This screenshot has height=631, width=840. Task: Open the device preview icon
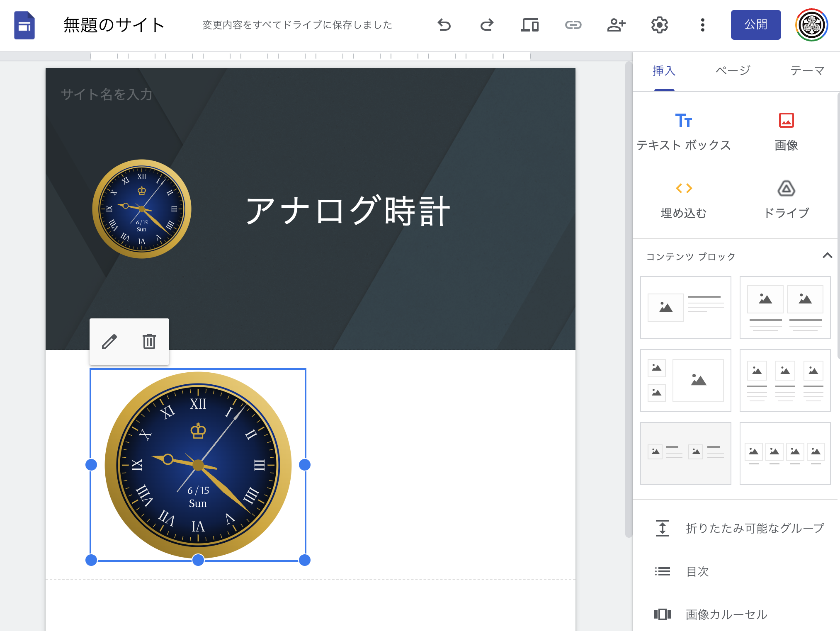pyautogui.click(x=530, y=25)
